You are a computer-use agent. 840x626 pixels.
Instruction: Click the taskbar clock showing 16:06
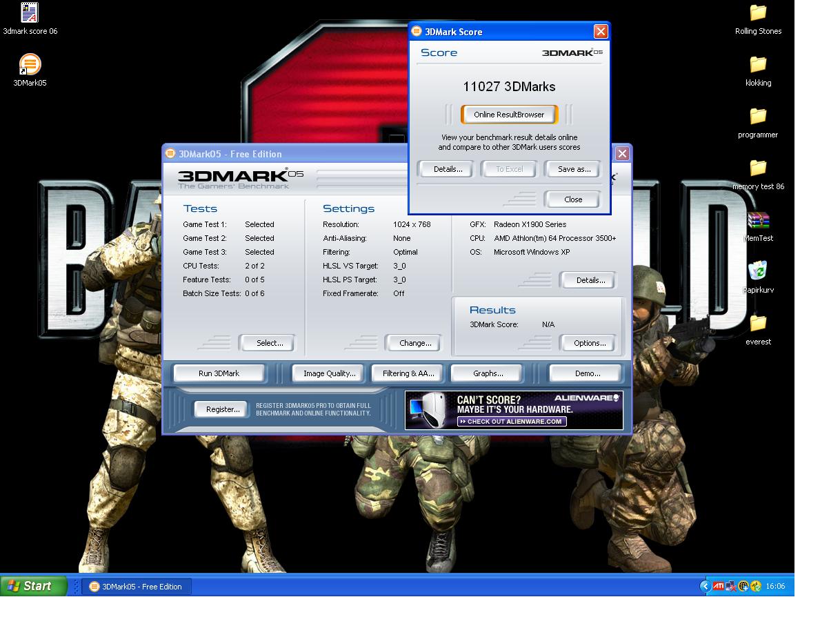pos(775,586)
